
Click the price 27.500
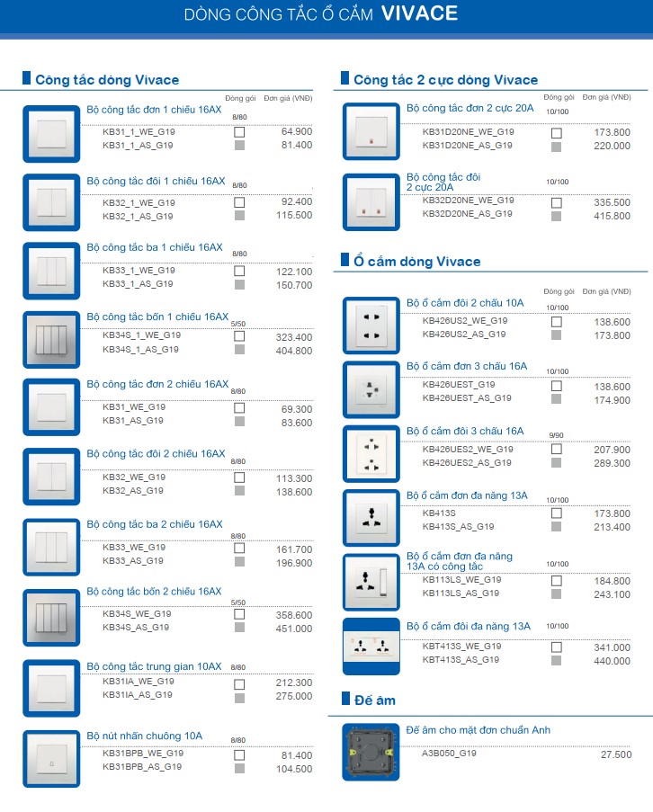click(x=616, y=754)
